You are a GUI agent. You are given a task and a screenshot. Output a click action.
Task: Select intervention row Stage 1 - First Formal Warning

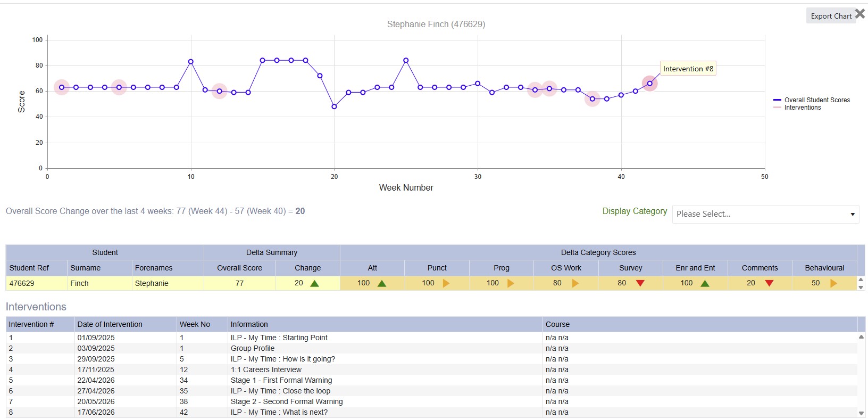432,380
